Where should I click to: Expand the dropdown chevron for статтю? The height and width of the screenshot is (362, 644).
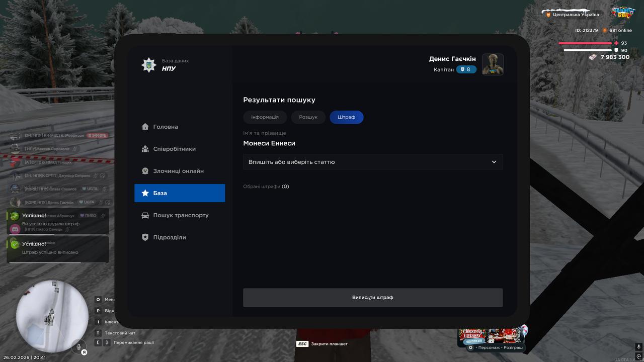494,162
